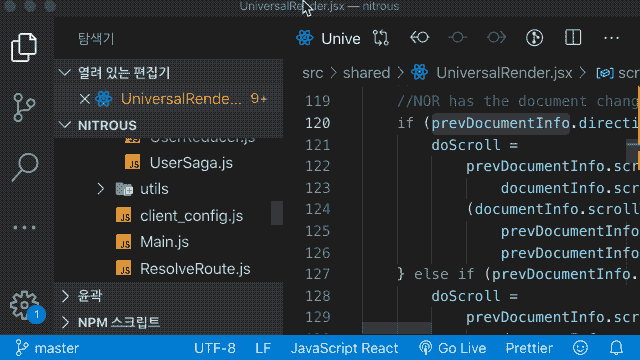640x360 pixels.
Task: Change the LF end of line sequence
Action: pyautogui.click(x=263, y=348)
